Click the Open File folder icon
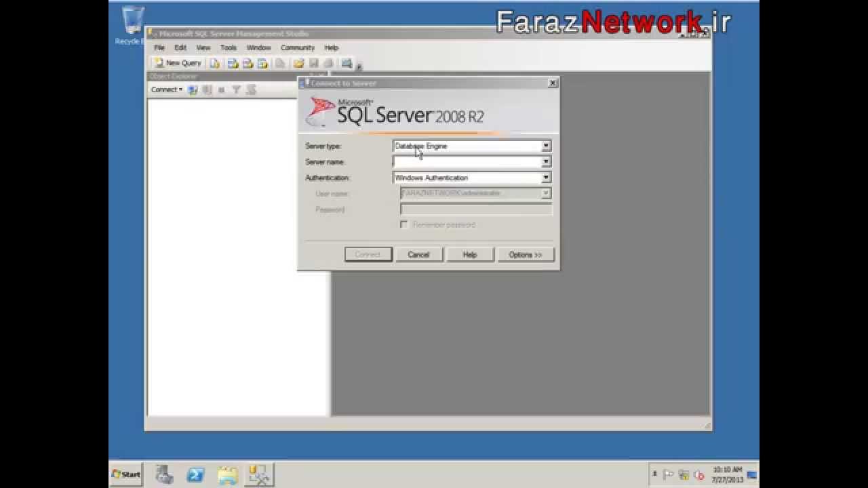The height and width of the screenshot is (488, 868). pyautogui.click(x=298, y=63)
